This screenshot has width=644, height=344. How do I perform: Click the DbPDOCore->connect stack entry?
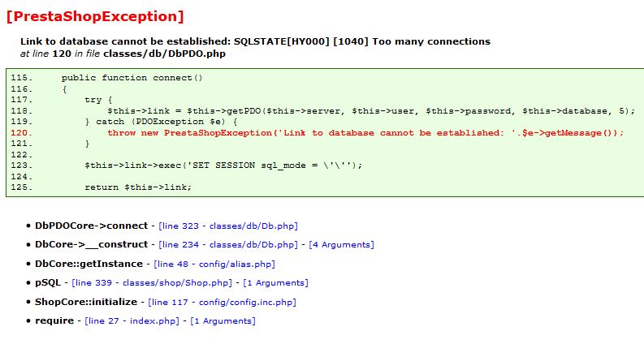tap(91, 226)
